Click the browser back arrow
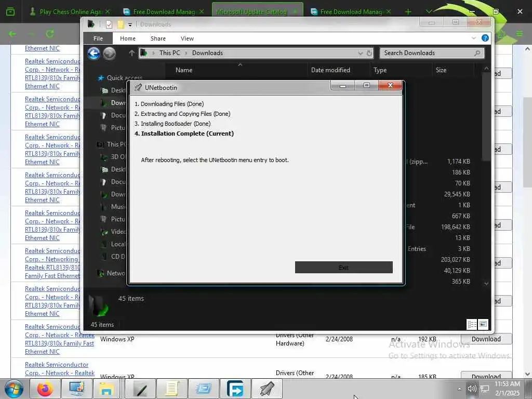The width and height of the screenshot is (532, 399). click(x=12, y=34)
